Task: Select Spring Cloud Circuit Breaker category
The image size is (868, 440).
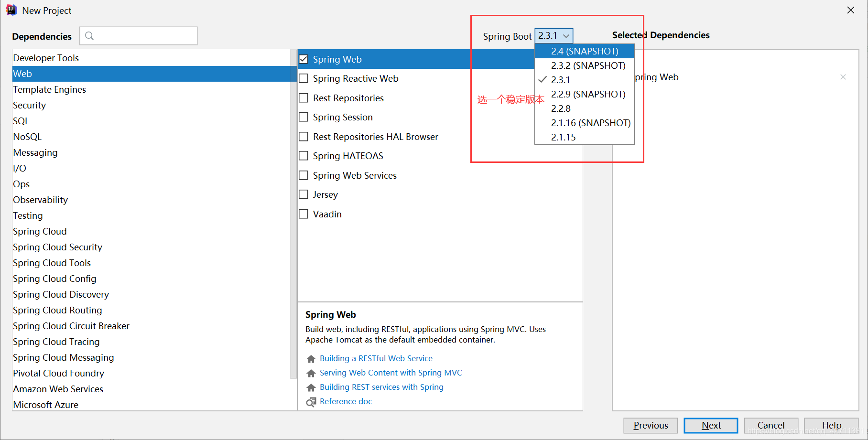Action: (151, 326)
